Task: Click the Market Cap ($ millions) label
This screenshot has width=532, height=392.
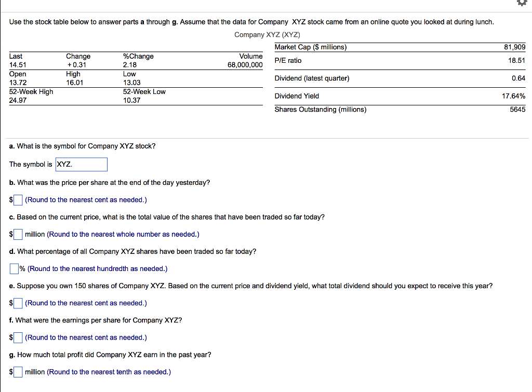Action: [311, 47]
